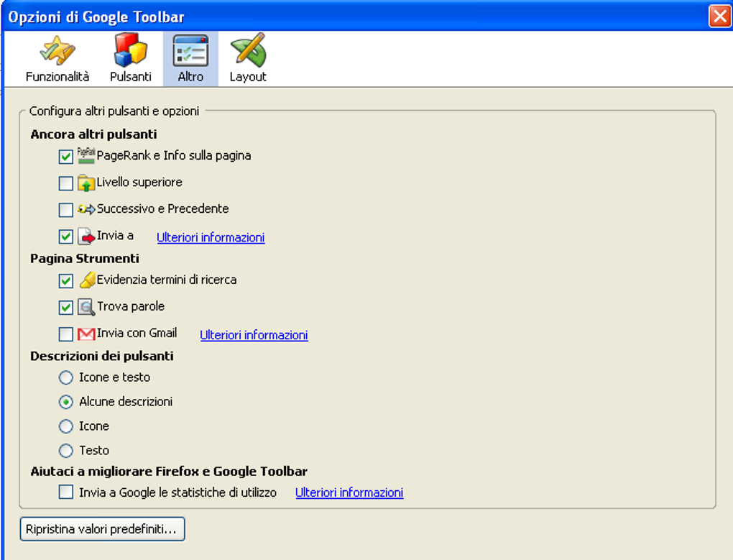Enable the Invia con Gmail checkbox
The image size is (733, 560).
[x=66, y=334]
